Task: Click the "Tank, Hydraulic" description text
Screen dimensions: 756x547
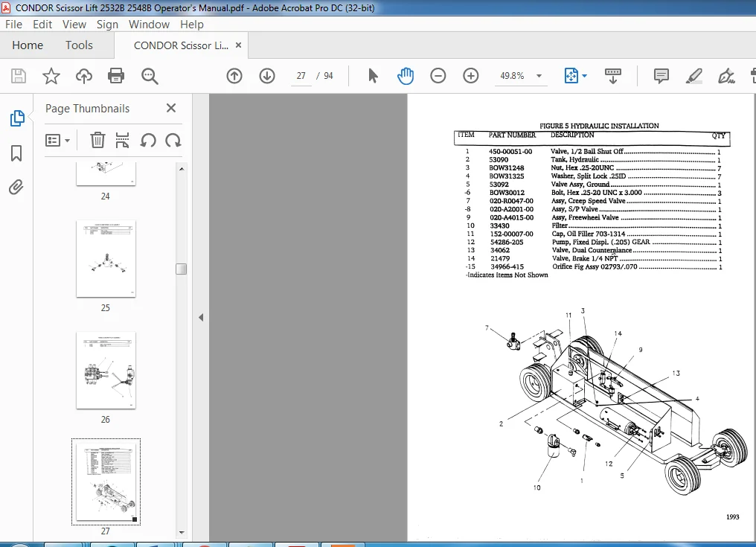Action: pyautogui.click(x=574, y=160)
